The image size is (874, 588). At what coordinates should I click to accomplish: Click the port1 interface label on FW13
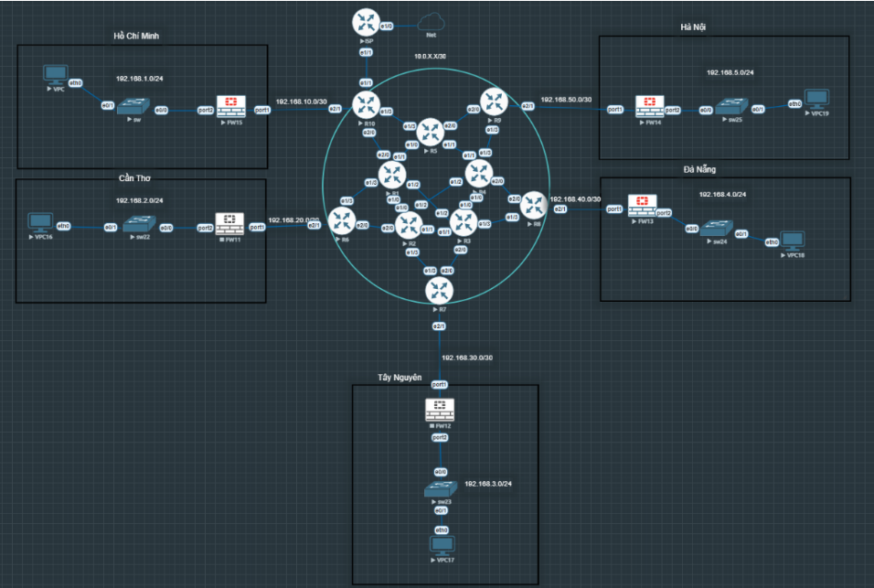click(x=614, y=208)
